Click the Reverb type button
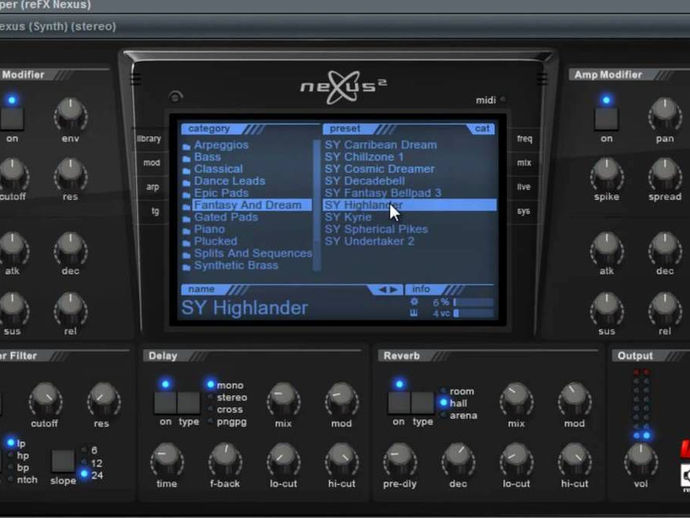The width and height of the screenshot is (690, 518). [422, 403]
